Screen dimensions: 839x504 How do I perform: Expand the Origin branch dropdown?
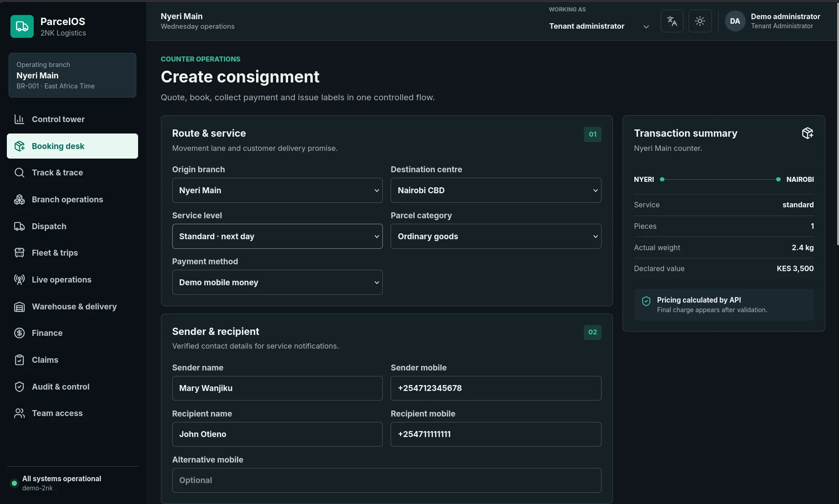277,190
